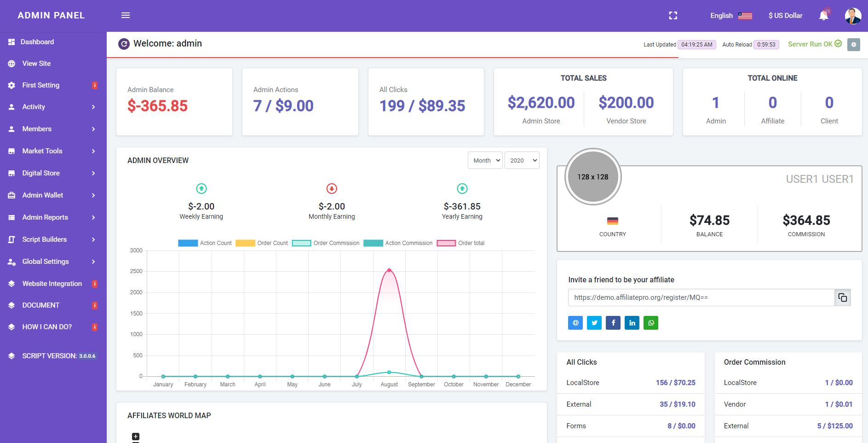
Task: Expand the Market Tools sidebar menu
Action: pos(53,151)
